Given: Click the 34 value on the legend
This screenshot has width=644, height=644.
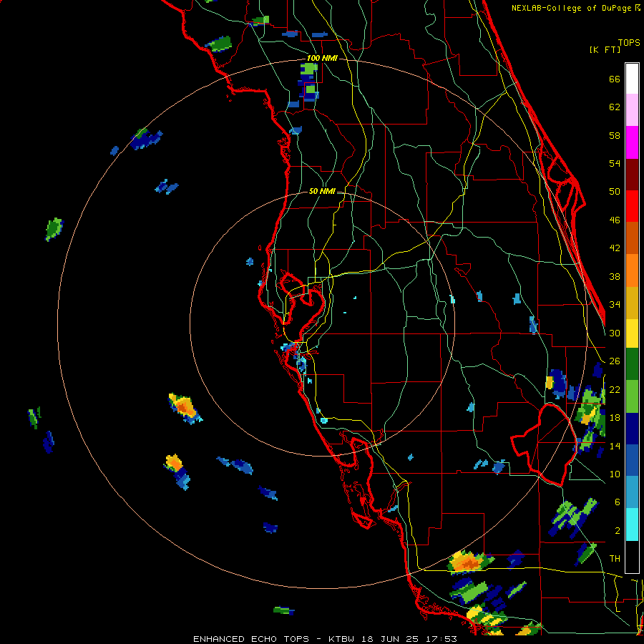Looking at the screenshot, I should coord(615,305).
